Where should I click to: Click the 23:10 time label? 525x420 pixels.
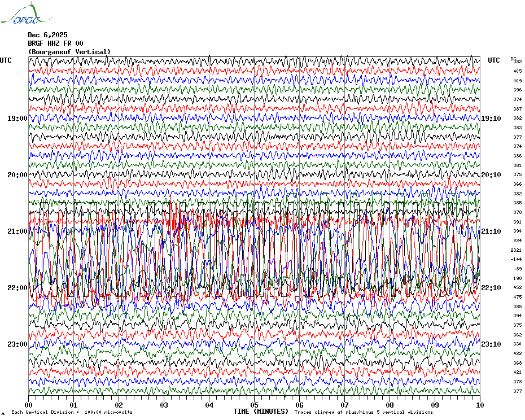pyautogui.click(x=491, y=344)
